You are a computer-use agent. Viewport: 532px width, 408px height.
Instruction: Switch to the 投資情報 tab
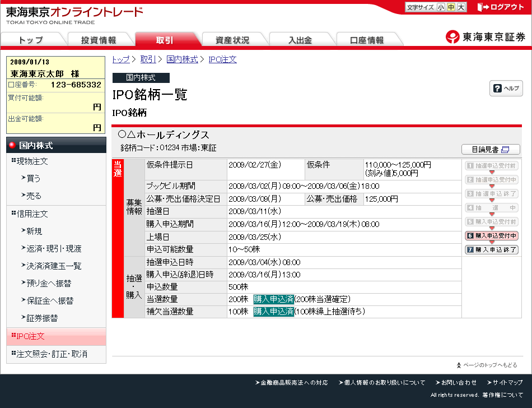click(x=99, y=40)
